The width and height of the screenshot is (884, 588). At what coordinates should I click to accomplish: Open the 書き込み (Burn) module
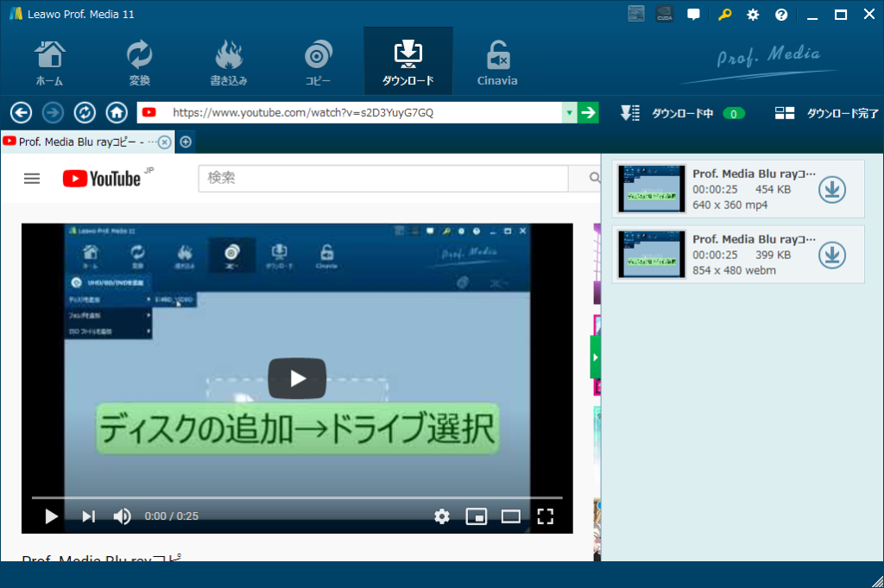[x=228, y=62]
